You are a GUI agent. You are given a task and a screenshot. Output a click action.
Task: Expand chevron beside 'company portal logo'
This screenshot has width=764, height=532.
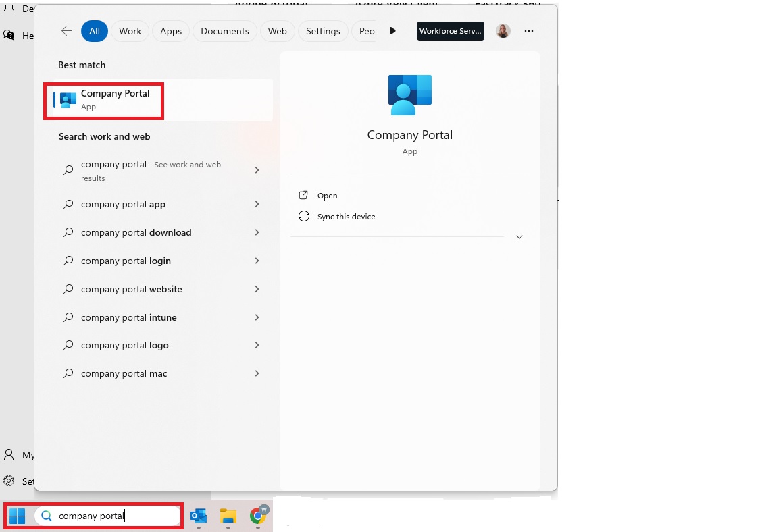pyautogui.click(x=257, y=345)
